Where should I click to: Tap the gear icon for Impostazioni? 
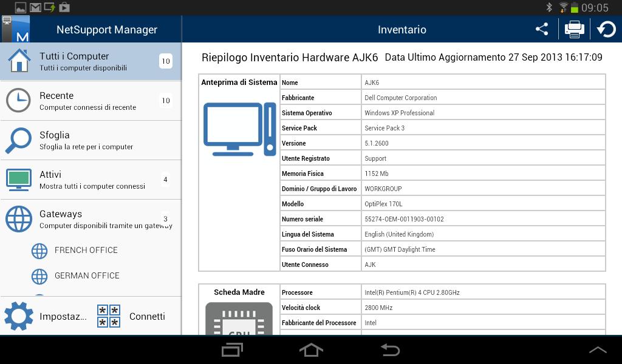click(x=19, y=316)
